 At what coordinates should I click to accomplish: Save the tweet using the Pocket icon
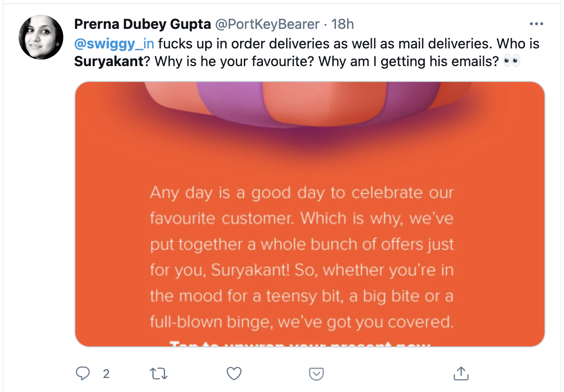(x=316, y=373)
